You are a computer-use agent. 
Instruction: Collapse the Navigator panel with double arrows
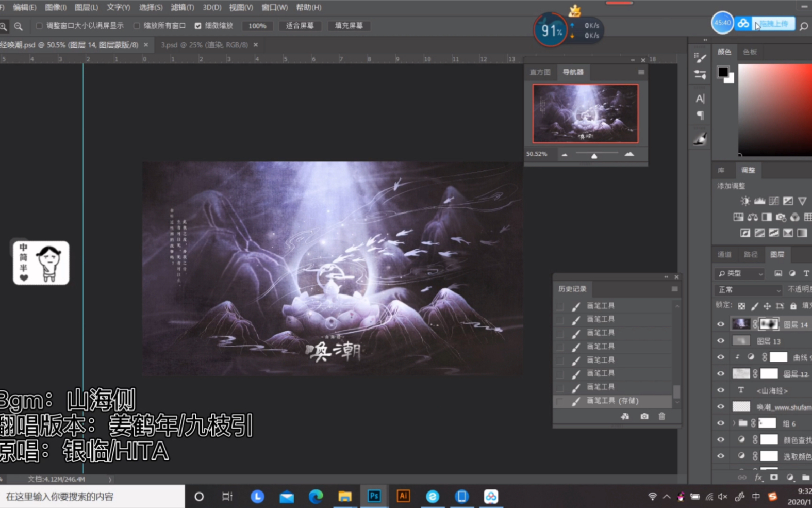(633, 60)
